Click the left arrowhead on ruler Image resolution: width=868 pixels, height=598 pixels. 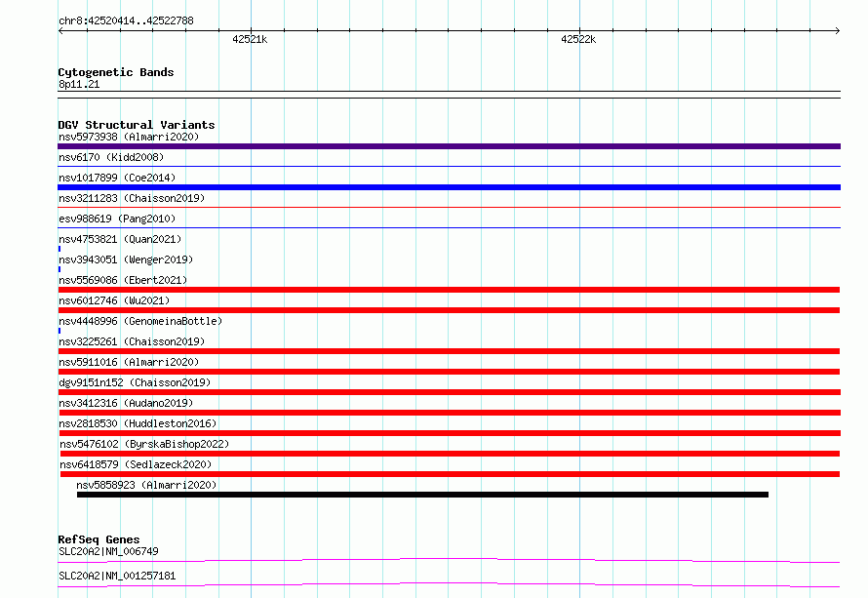pyautogui.click(x=60, y=31)
